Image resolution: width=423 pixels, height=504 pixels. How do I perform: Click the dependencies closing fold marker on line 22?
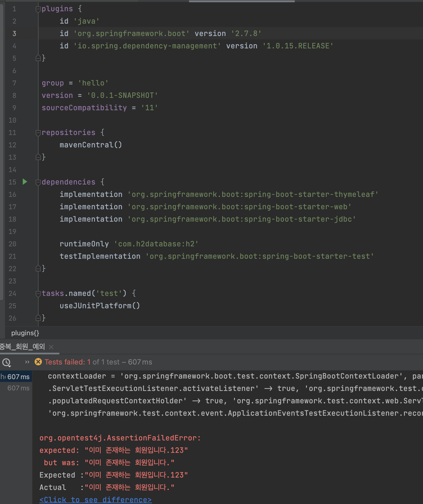tap(38, 269)
